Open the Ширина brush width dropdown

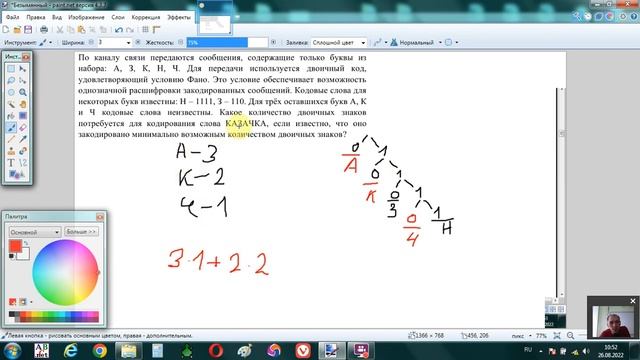coord(128,42)
